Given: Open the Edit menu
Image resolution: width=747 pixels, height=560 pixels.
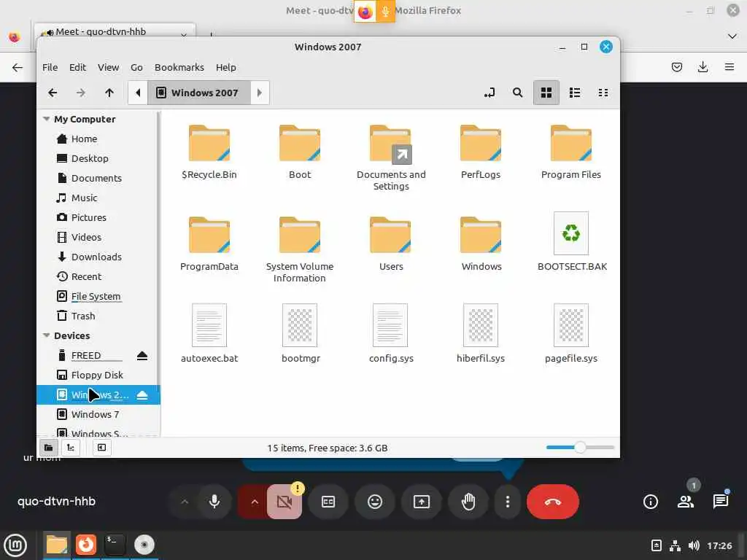Looking at the screenshot, I should click(x=77, y=67).
